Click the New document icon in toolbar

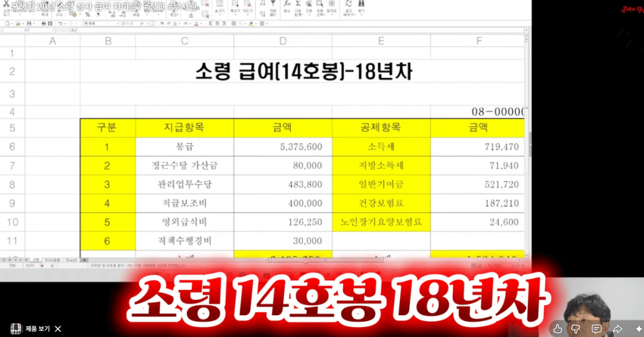(8, 23)
